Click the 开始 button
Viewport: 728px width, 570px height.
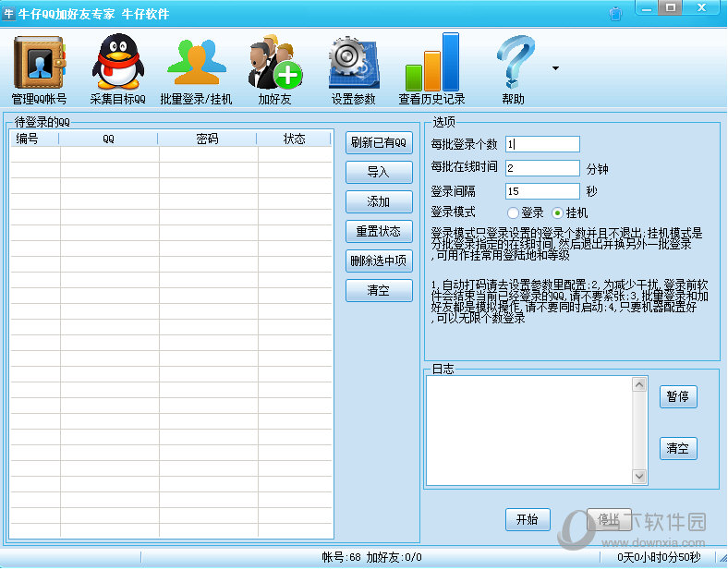tap(528, 519)
